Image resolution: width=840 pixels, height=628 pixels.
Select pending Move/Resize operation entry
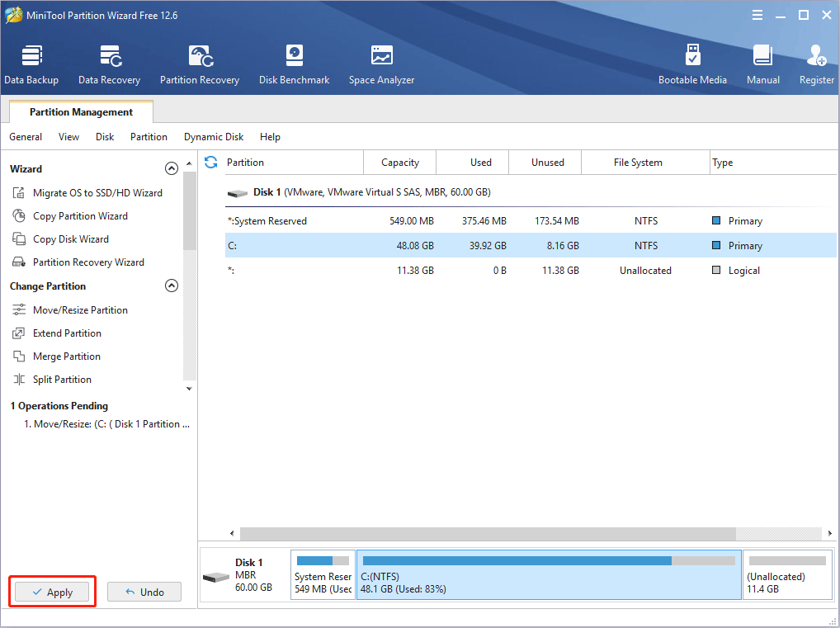tap(107, 424)
